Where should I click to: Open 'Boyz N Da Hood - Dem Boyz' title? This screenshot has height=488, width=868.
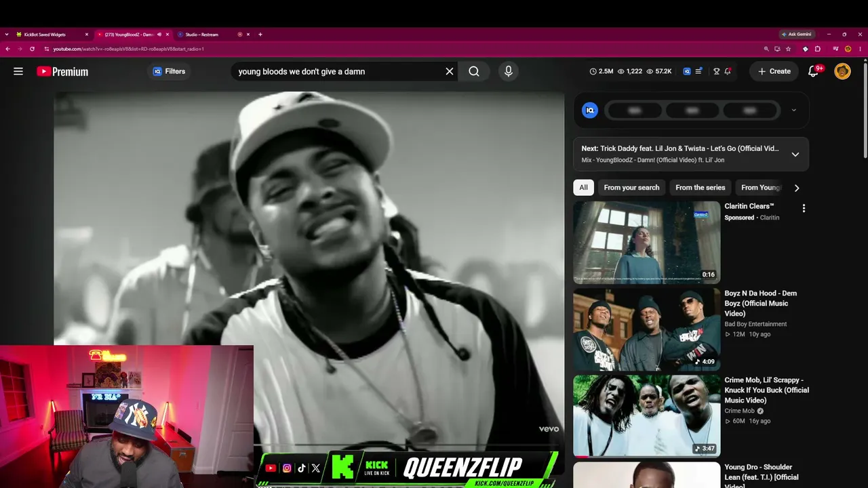tap(760, 303)
